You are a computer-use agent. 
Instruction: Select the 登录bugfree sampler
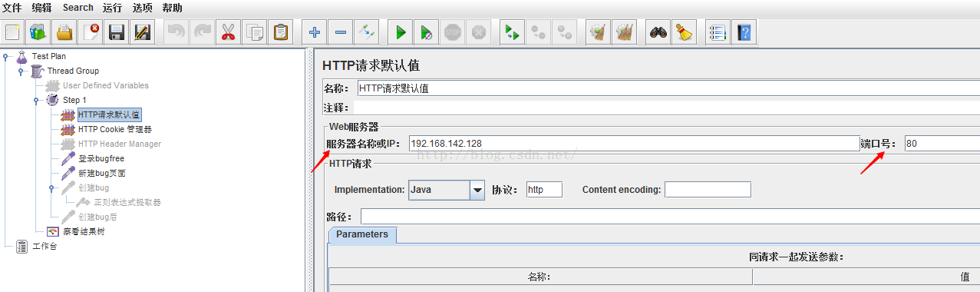tap(101, 158)
